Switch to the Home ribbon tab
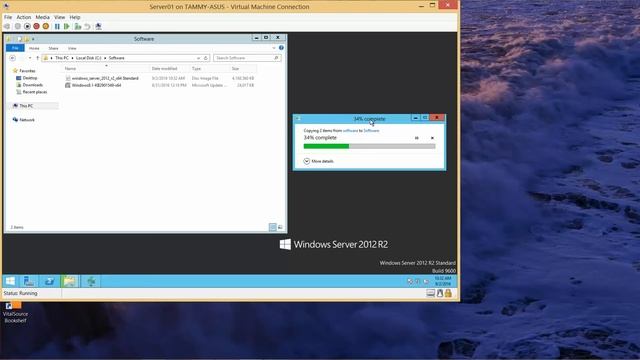This screenshot has width=640, height=360. [34, 48]
